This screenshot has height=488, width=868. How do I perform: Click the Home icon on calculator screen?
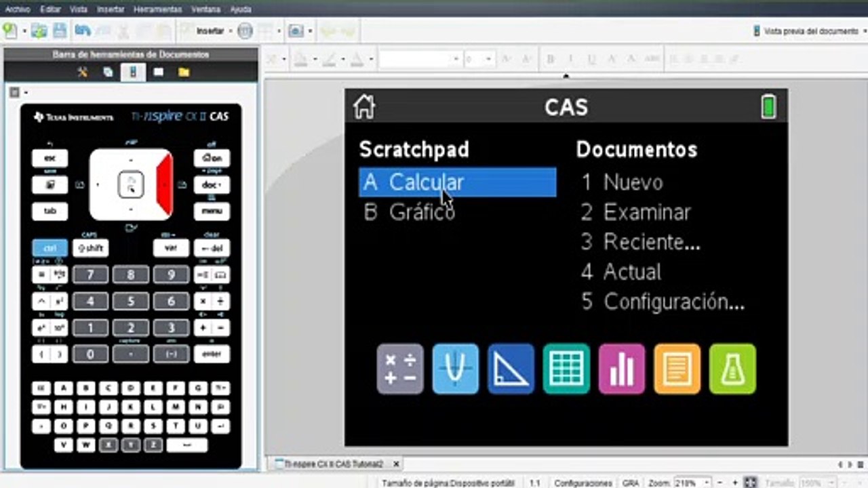click(x=364, y=107)
